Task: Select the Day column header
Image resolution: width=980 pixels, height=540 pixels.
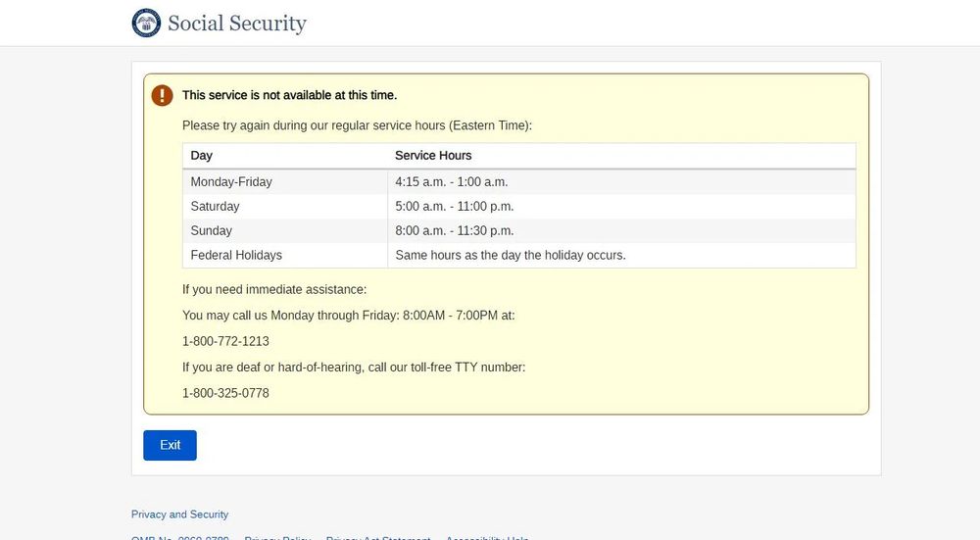Action: tap(201, 156)
